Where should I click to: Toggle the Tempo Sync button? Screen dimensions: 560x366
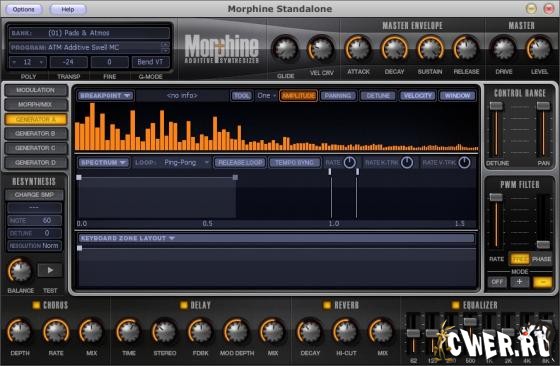pyautogui.click(x=294, y=162)
